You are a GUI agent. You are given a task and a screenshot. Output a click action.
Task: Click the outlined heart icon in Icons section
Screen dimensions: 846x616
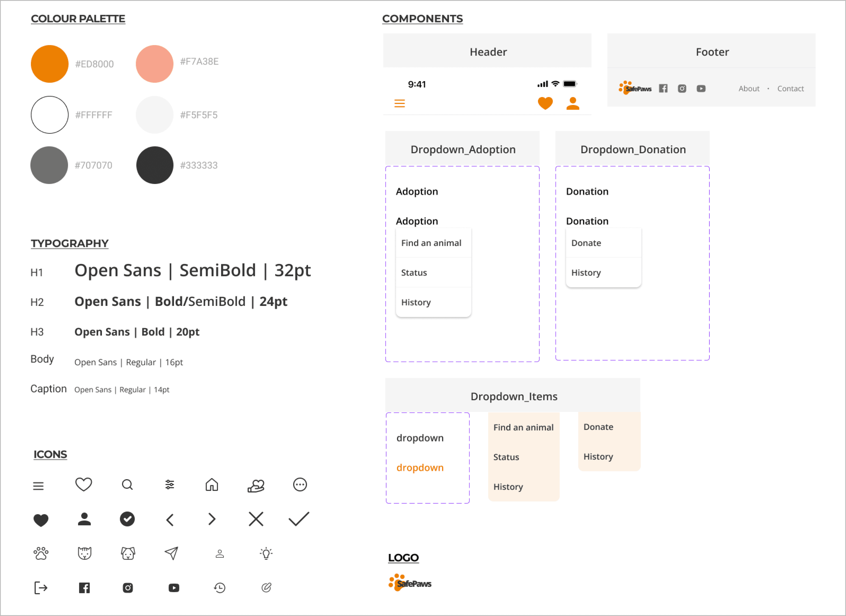pos(83,484)
